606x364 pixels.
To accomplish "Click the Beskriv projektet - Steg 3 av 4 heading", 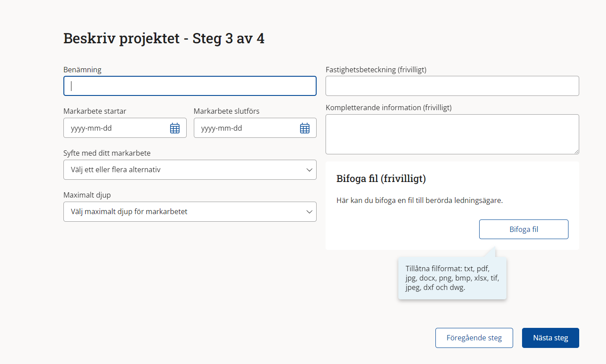I will pyautogui.click(x=164, y=38).
